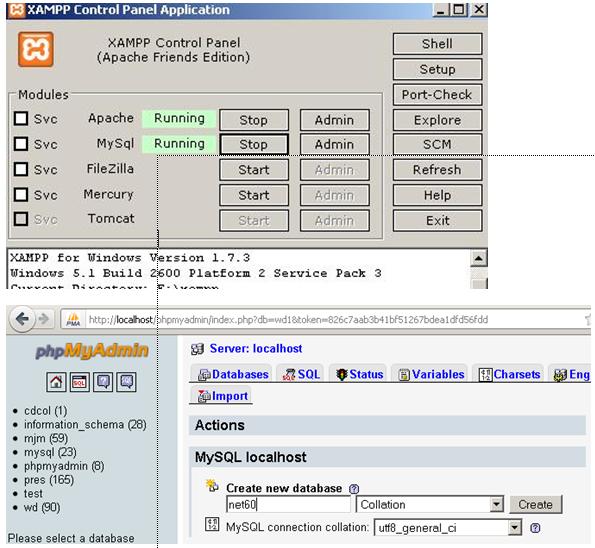Click the create-database star icon

click(212, 486)
